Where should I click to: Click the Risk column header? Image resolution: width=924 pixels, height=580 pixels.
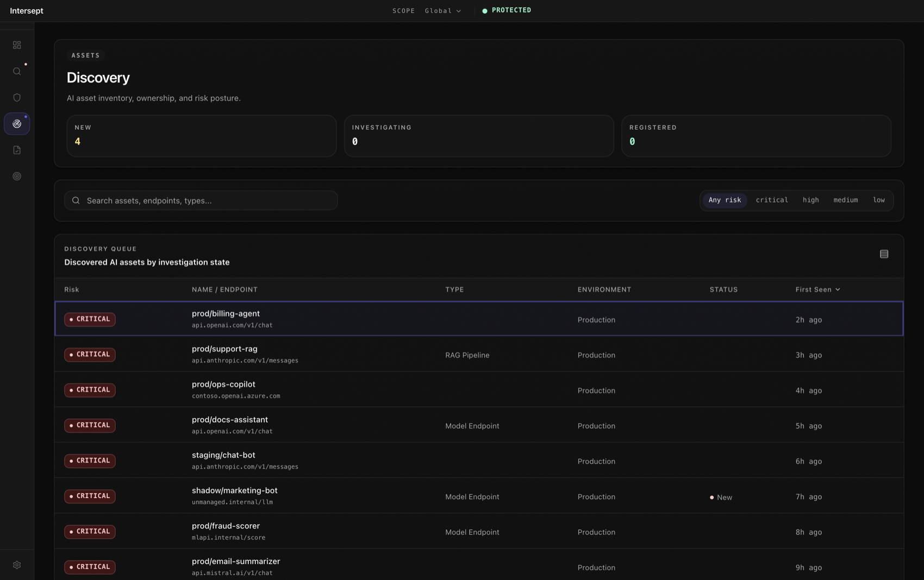point(72,289)
